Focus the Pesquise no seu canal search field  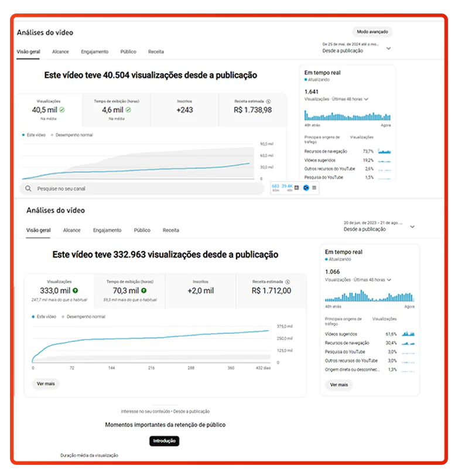pyautogui.click(x=141, y=189)
